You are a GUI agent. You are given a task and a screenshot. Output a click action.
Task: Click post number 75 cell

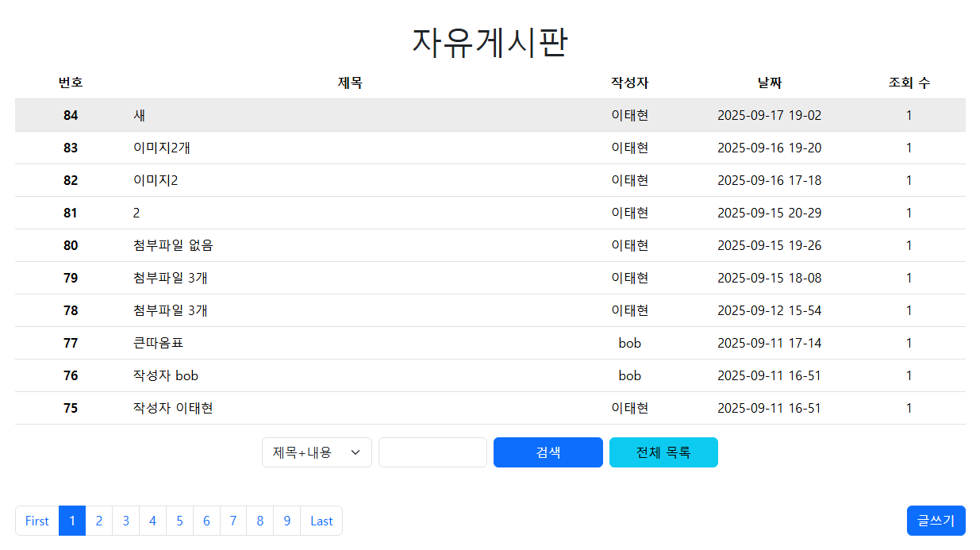point(71,408)
